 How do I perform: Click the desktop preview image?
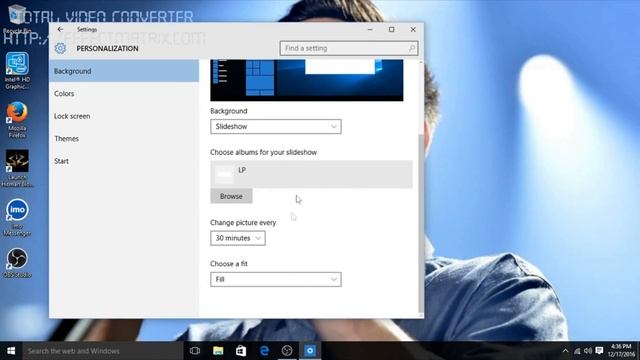coord(307,80)
